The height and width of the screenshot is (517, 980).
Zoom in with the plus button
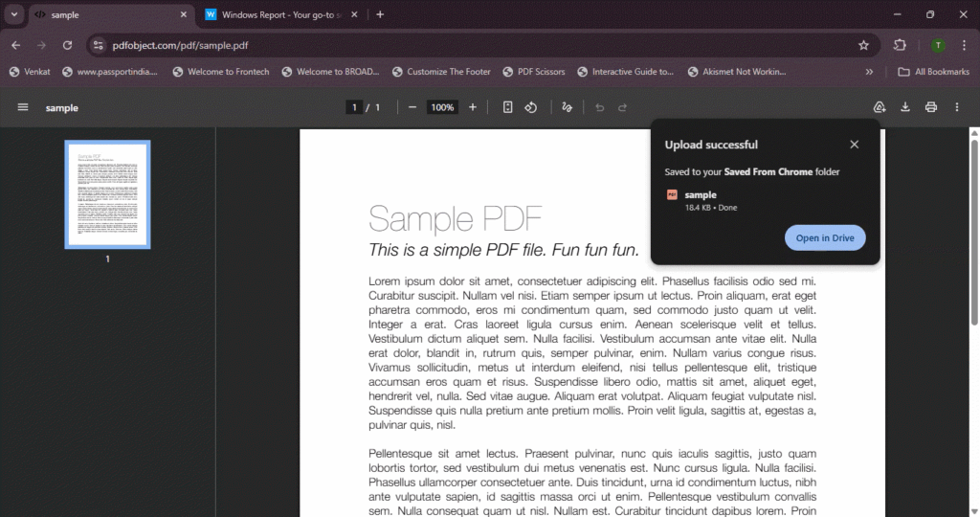click(473, 107)
